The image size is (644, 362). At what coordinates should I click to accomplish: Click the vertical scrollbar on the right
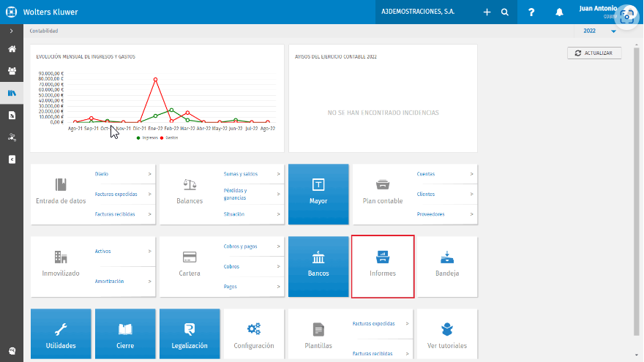pos(636,185)
